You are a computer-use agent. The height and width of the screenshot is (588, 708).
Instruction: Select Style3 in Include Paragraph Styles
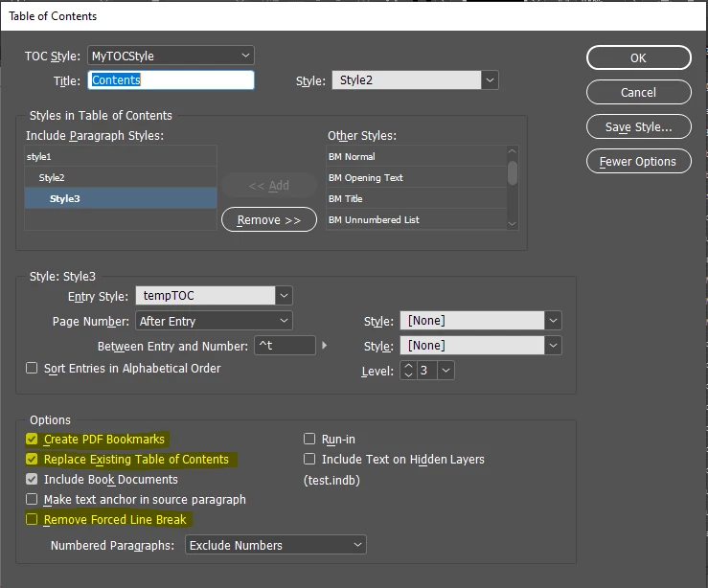pos(121,198)
